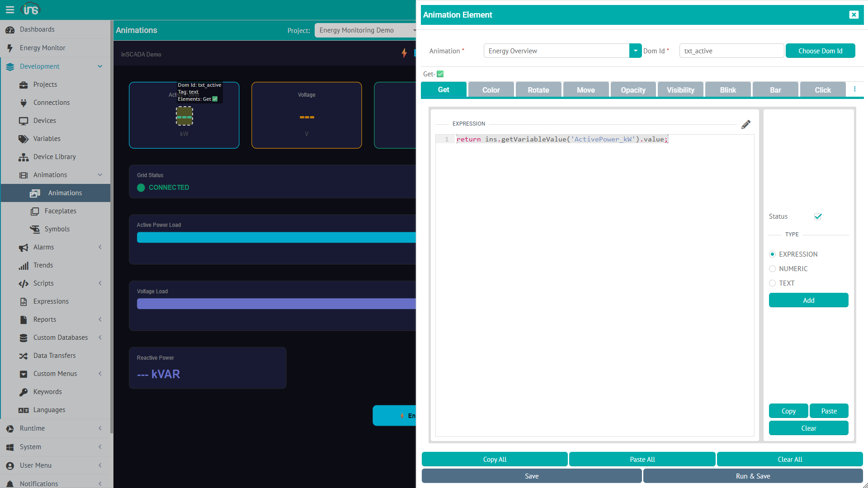Toggle the Status checkbox
The height and width of the screenshot is (488, 868).
click(818, 216)
